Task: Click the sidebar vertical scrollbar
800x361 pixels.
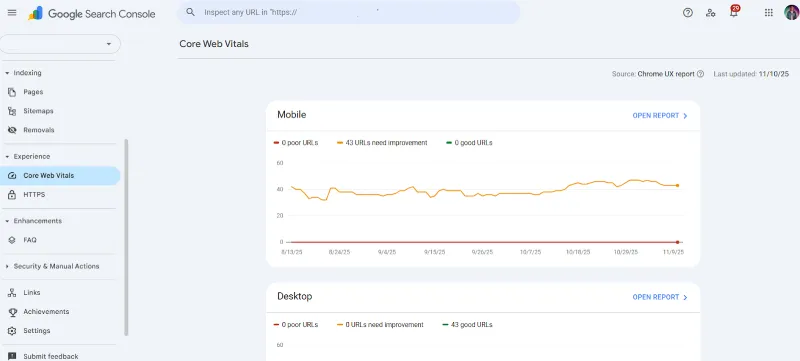Action: [x=126, y=238]
